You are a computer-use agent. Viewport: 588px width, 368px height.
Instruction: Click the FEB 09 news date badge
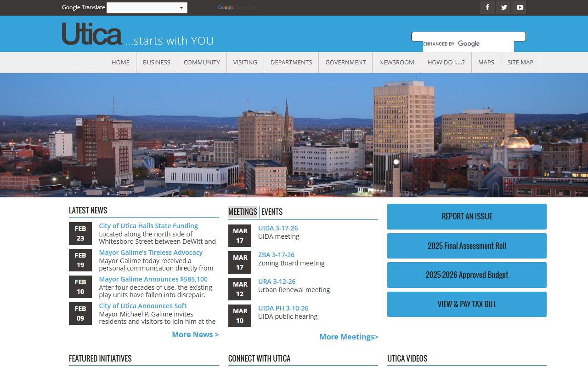(x=80, y=314)
